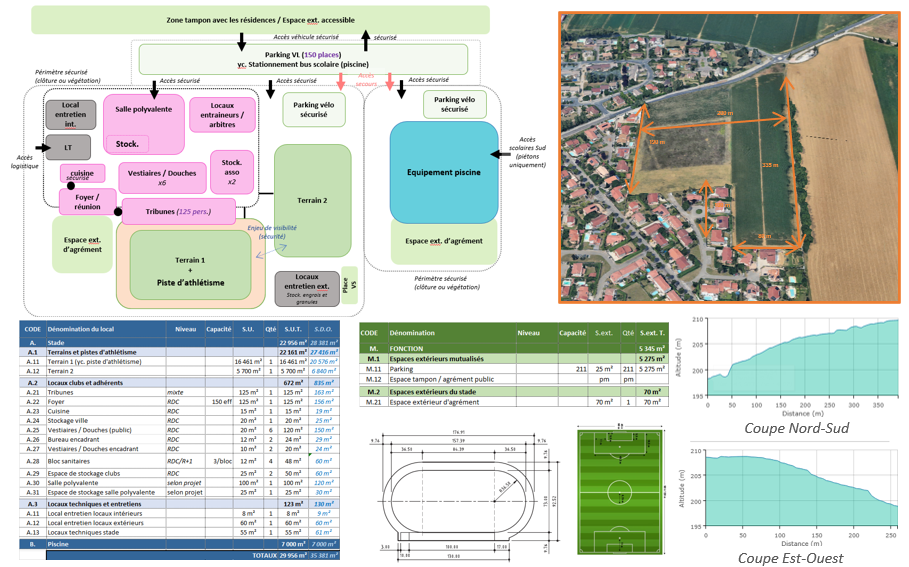Click the 'Accès scolaires Sud' annotation

point(527,152)
